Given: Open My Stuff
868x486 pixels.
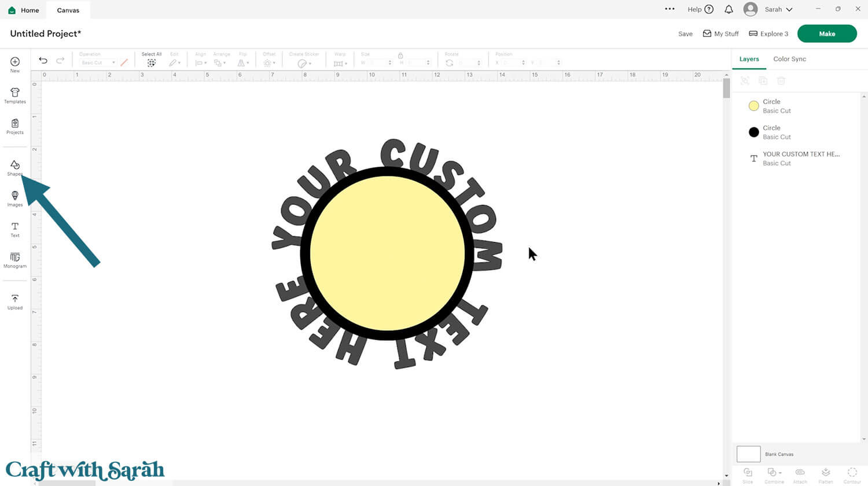Looking at the screenshot, I should coord(720,34).
